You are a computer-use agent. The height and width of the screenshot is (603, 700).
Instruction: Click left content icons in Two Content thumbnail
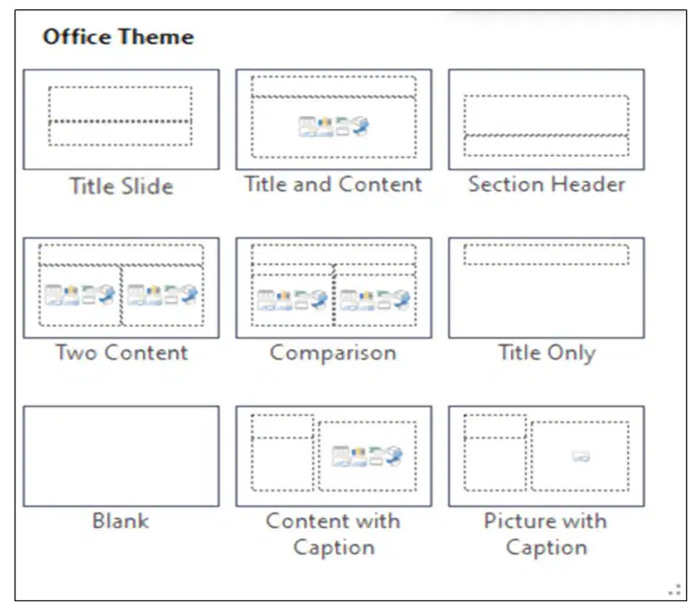pyautogui.click(x=80, y=294)
